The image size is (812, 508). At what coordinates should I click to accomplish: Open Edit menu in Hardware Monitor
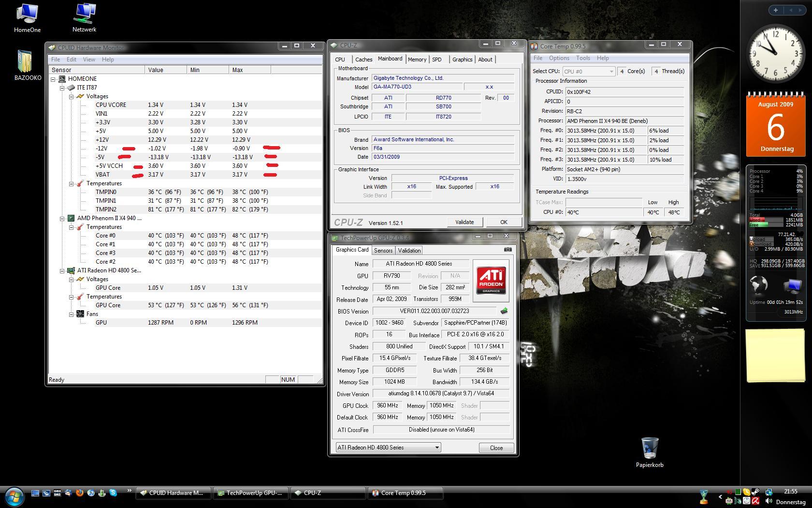click(72, 60)
